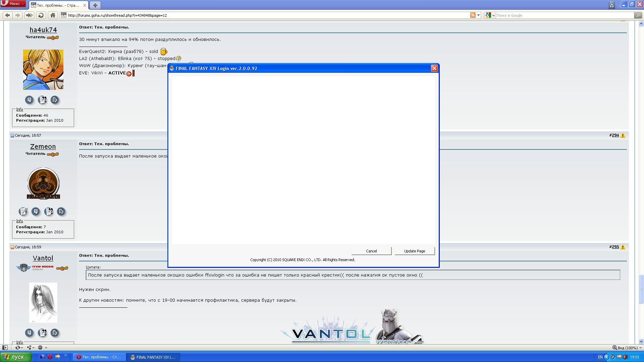
Task: Open Zemeon's profile link
Action: click(x=43, y=146)
